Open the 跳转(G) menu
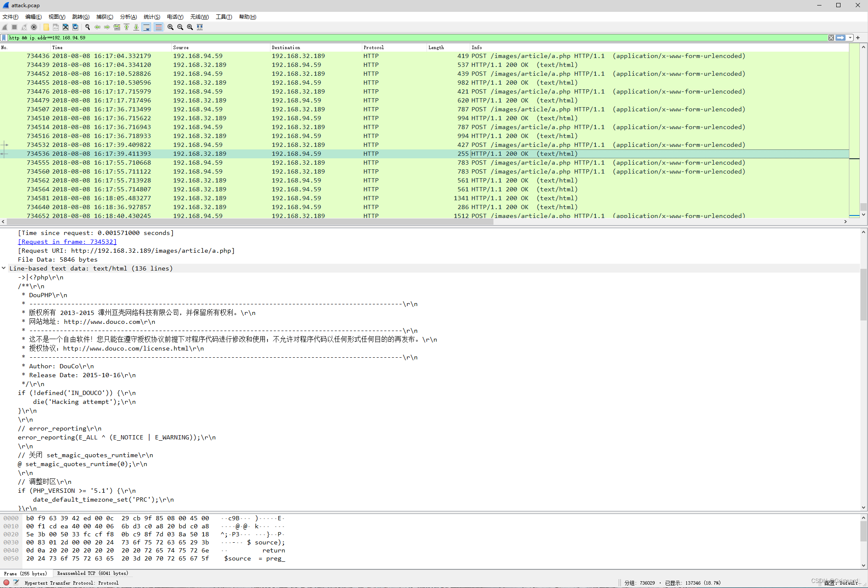The height and width of the screenshot is (588, 868). (x=81, y=17)
